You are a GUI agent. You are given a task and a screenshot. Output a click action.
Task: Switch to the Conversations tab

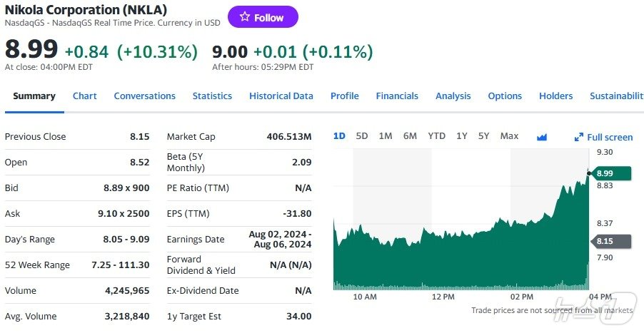(x=144, y=96)
